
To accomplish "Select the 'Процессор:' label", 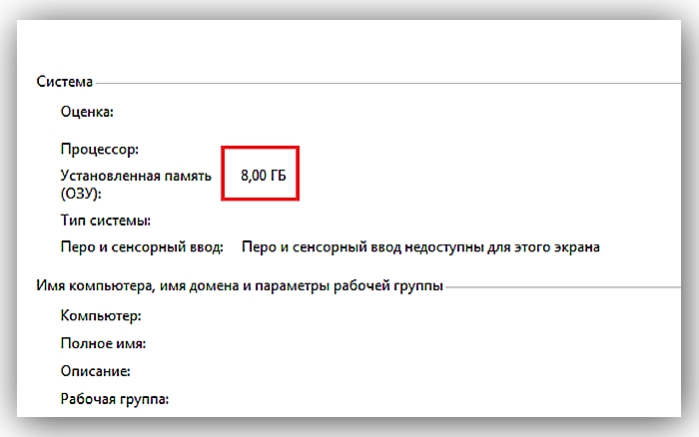I will (99, 149).
